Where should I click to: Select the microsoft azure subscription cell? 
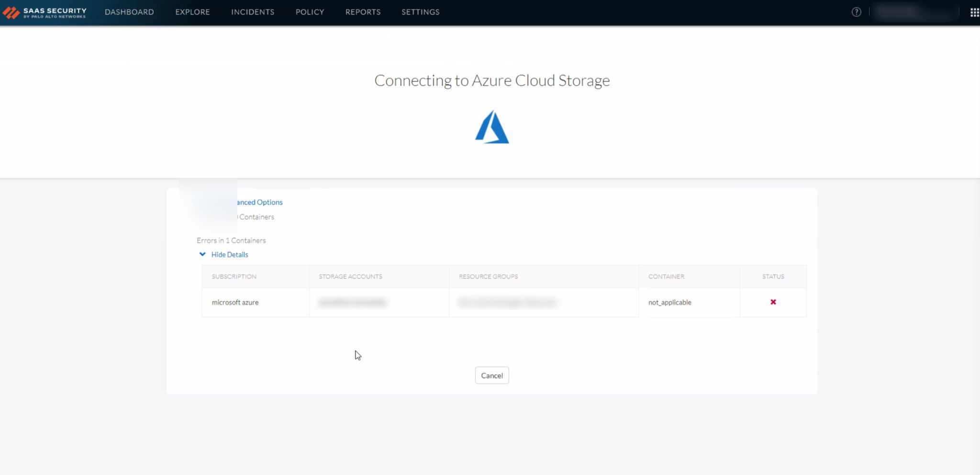(x=235, y=302)
